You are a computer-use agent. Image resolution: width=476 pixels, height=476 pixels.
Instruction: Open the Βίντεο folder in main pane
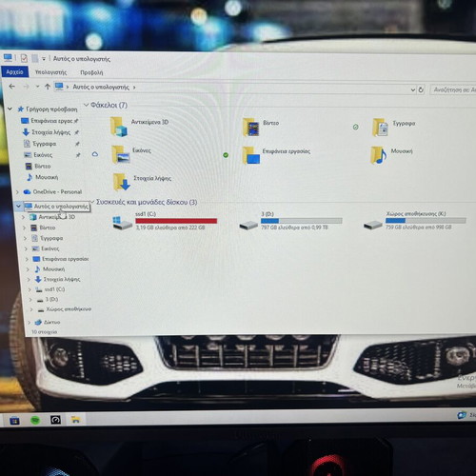point(261,127)
